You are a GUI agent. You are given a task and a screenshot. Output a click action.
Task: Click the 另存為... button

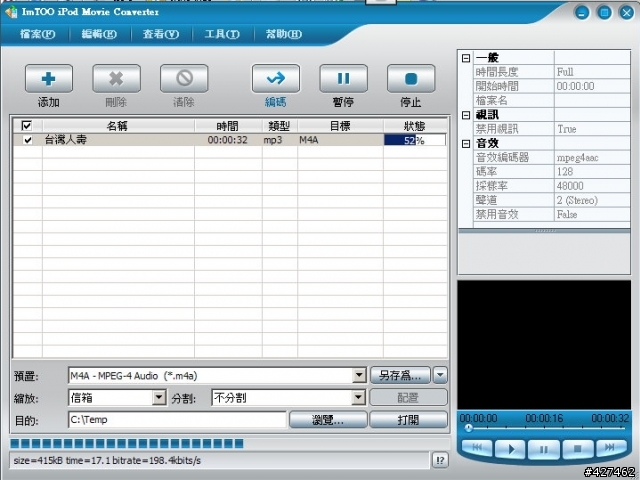point(400,375)
